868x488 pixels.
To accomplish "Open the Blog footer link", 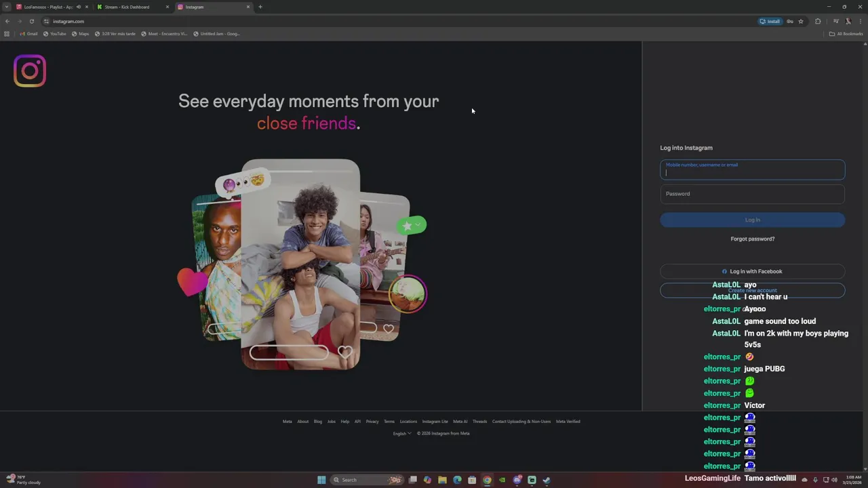I will (x=318, y=422).
